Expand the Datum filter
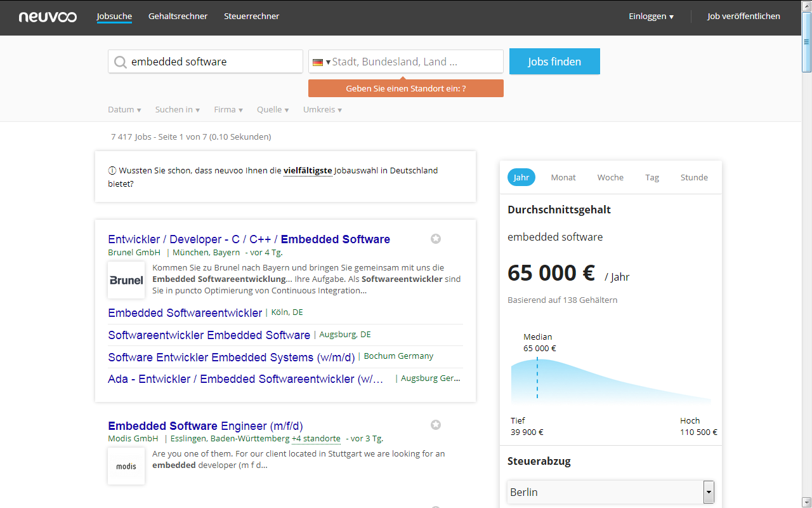 [x=124, y=110]
